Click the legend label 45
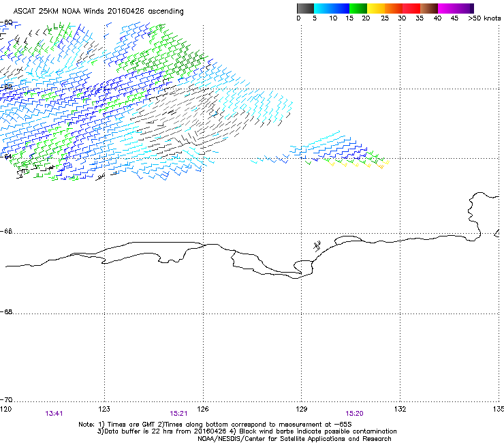This screenshot has height=443, width=504. pos(454,18)
